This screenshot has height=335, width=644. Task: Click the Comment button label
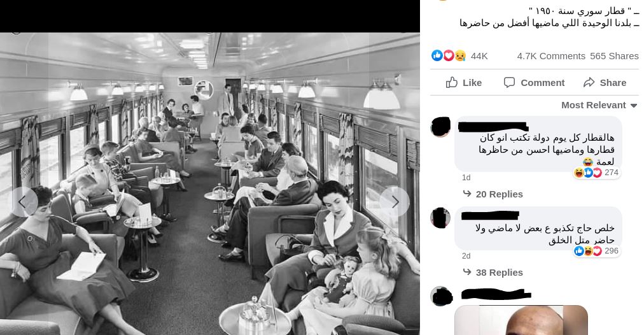543,83
